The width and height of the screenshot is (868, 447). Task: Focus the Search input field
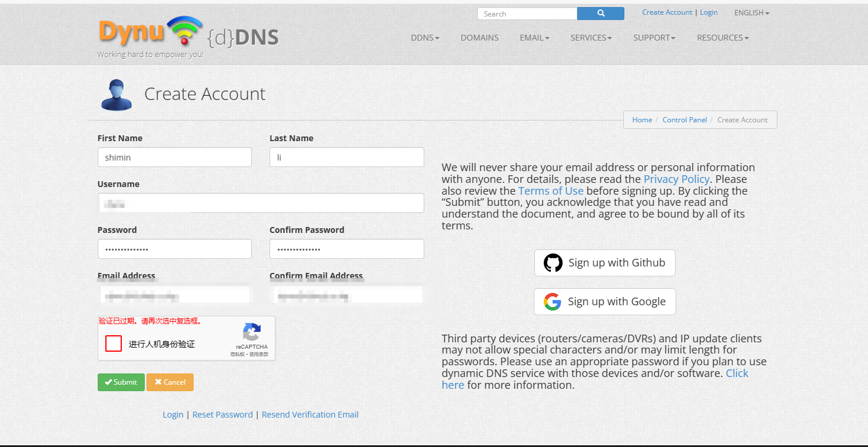(x=527, y=14)
